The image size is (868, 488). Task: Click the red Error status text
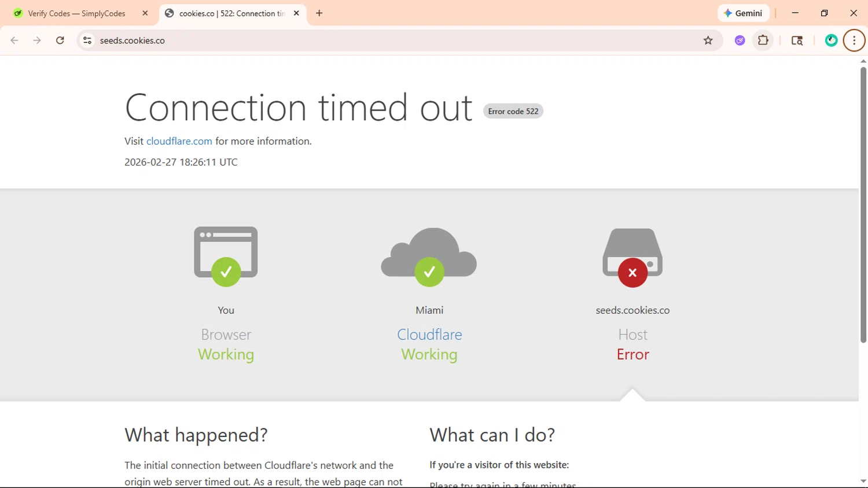pos(632,354)
